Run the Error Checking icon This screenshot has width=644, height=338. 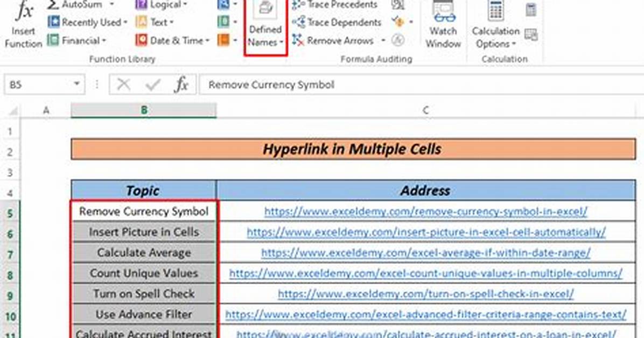coord(397,22)
